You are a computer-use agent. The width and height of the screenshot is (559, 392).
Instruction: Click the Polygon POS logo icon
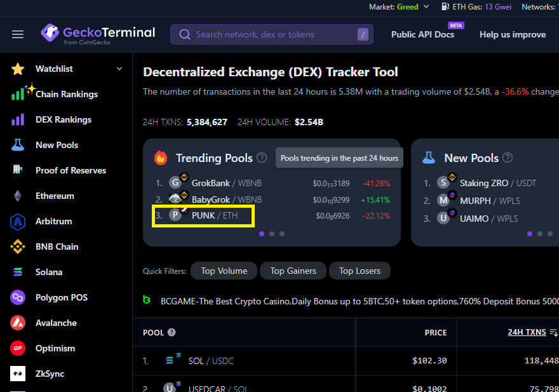coord(18,297)
